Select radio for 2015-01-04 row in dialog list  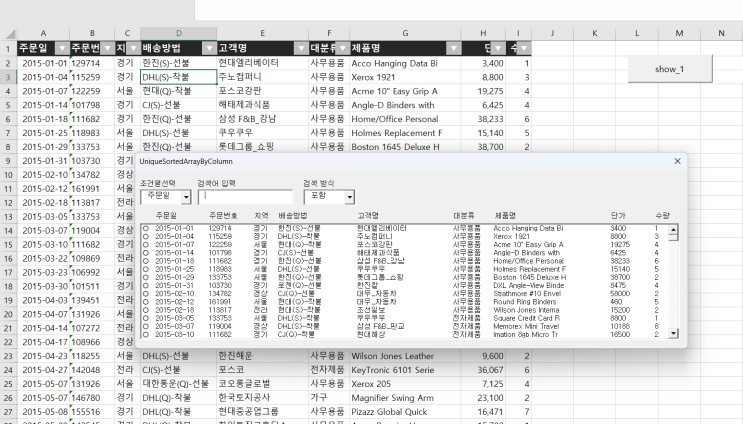click(146, 236)
